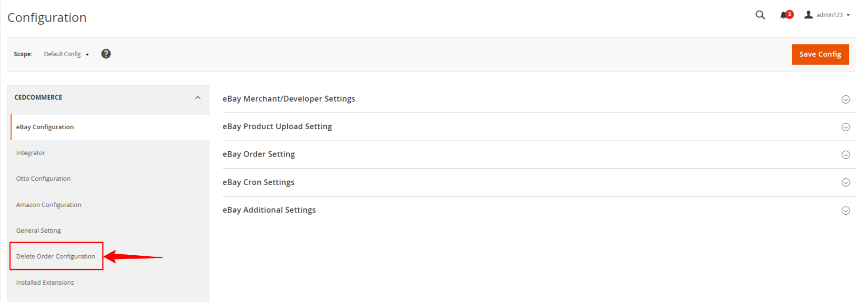Screen dimensions: 868x302
Task: Click the Scope: label text
Action: pos(23,54)
